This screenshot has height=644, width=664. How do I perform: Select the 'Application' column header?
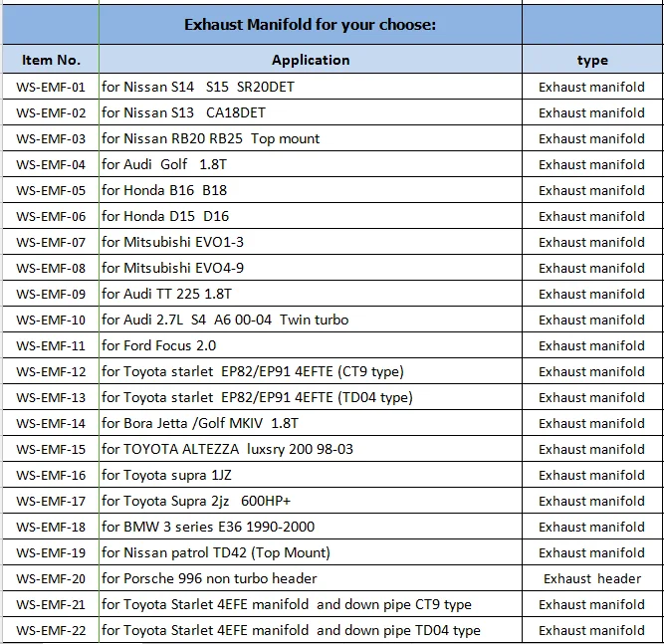pyautogui.click(x=310, y=60)
